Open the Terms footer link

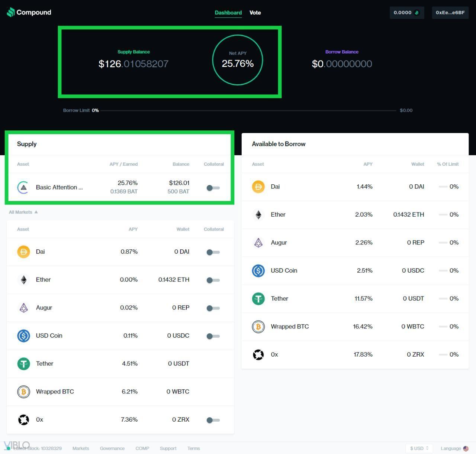193,448
